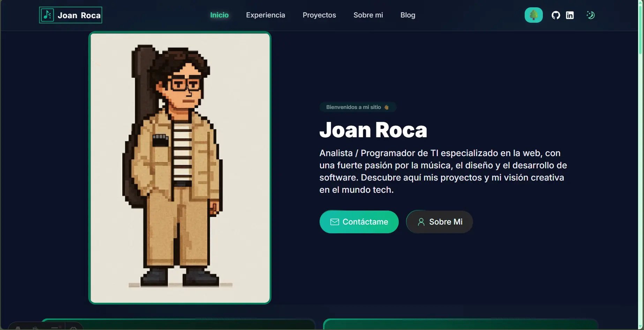Navigate to Proyectos

319,15
